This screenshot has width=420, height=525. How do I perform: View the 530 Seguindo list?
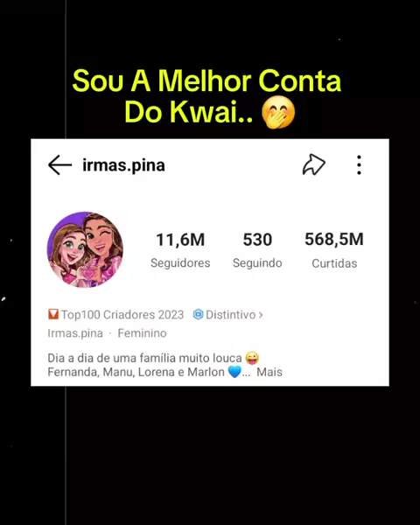click(x=257, y=250)
